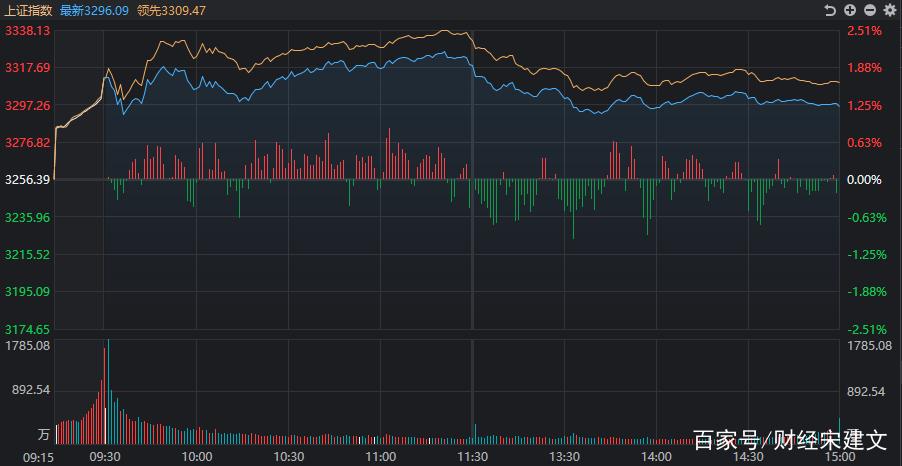Click the 09:30 time axis label
Viewport: 902px width, 466px height.
pyautogui.click(x=105, y=456)
